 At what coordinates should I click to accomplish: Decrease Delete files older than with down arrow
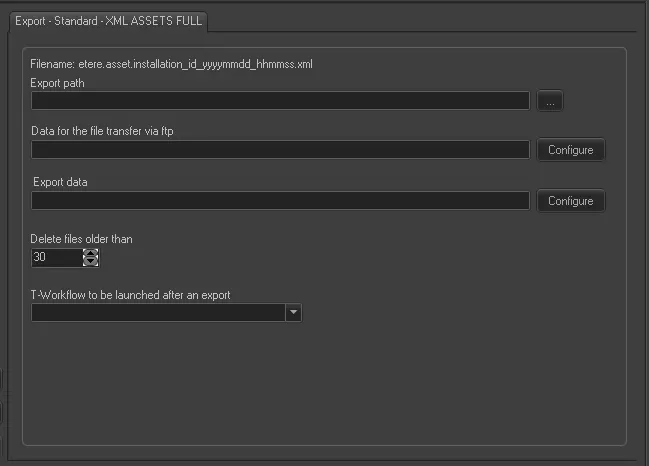[x=91, y=263]
